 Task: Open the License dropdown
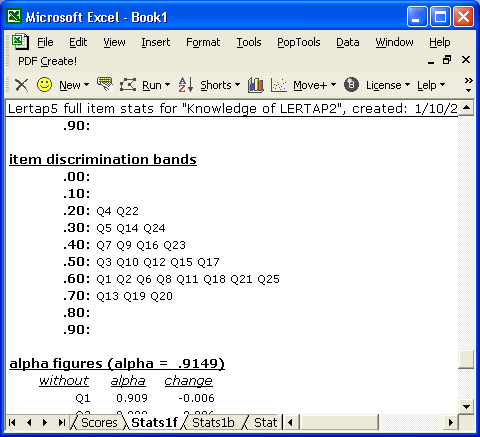(388, 85)
